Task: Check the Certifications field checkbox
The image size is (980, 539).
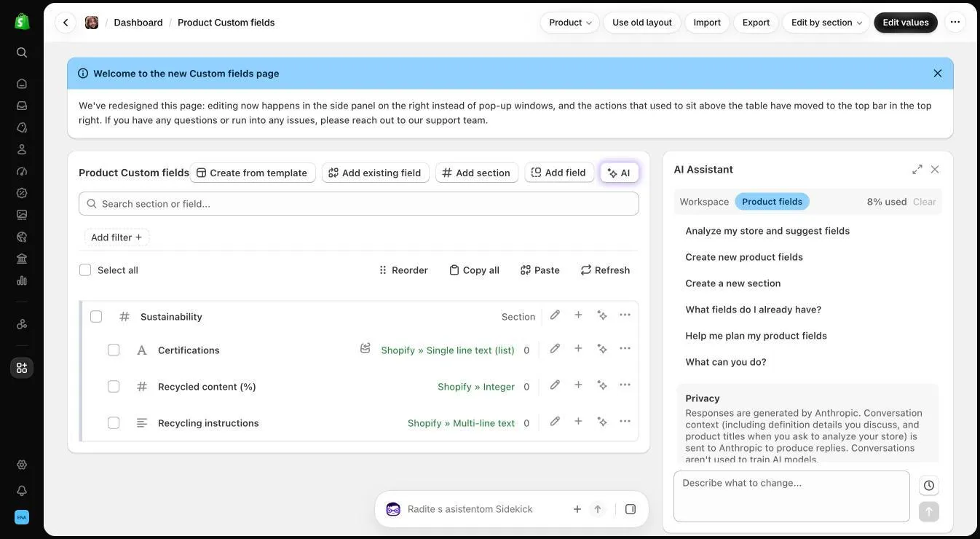Action: pos(114,350)
